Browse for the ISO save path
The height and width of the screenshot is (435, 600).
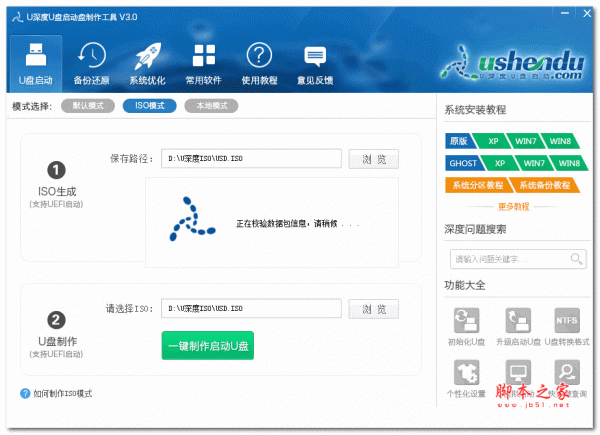click(373, 159)
